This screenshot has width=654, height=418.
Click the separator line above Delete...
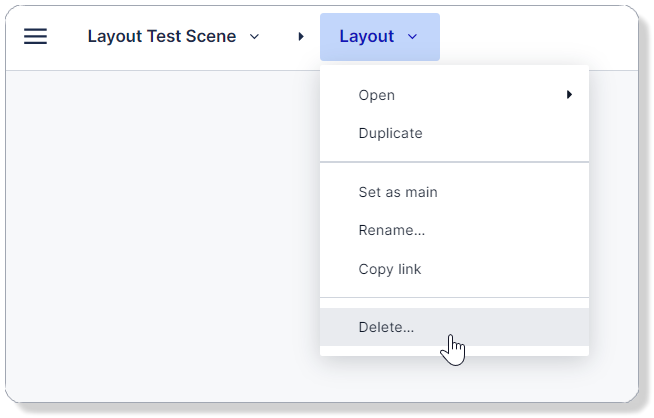pos(454,298)
